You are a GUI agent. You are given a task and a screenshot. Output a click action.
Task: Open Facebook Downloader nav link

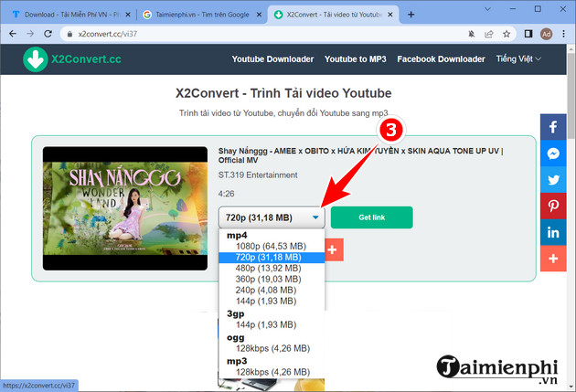click(x=441, y=59)
